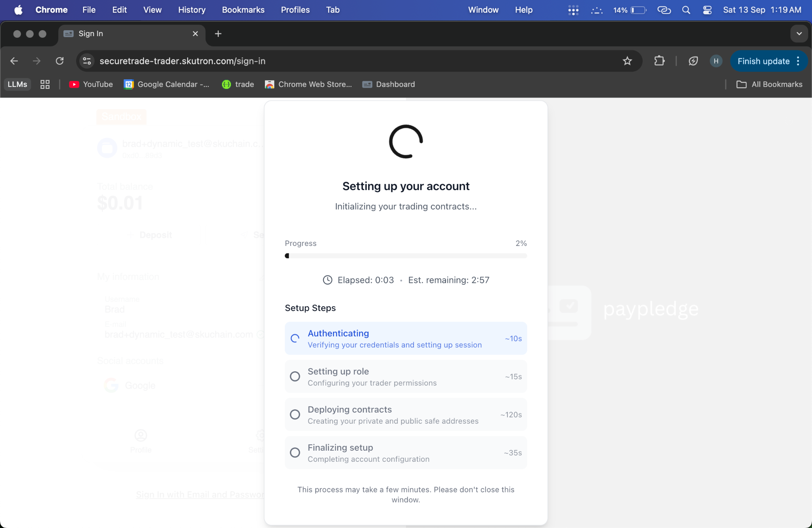The height and width of the screenshot is (528, 812).
Task: Select the Sign In tab
Action: [x=132, y=34]
